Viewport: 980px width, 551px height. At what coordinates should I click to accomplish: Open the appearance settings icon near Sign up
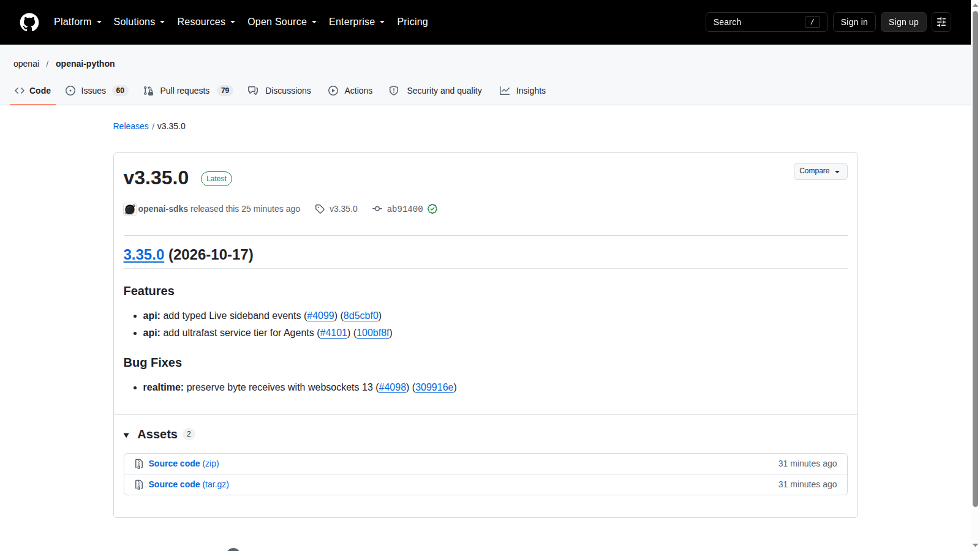tap(941, 22)
